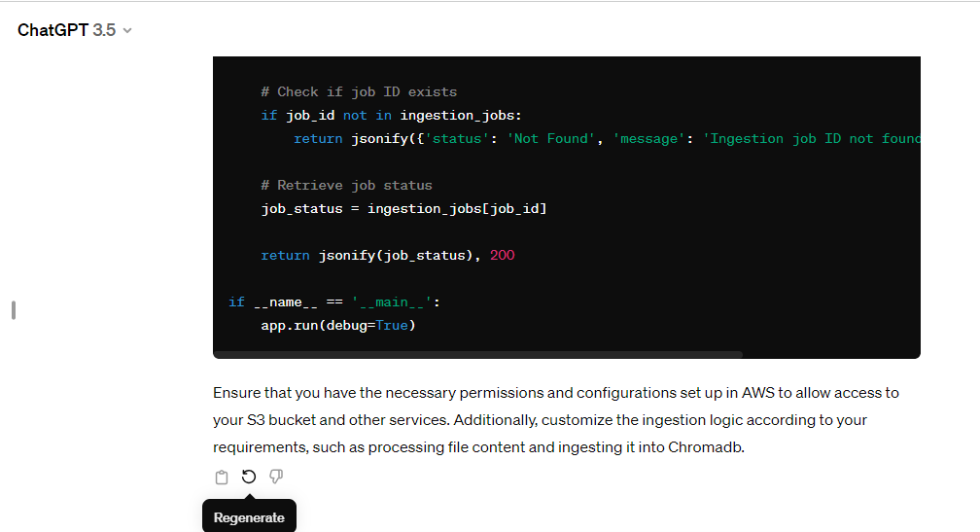The image size is (980, 532).
Task: Click the word 'Chromadb' in the response
Action: point(704,447)
